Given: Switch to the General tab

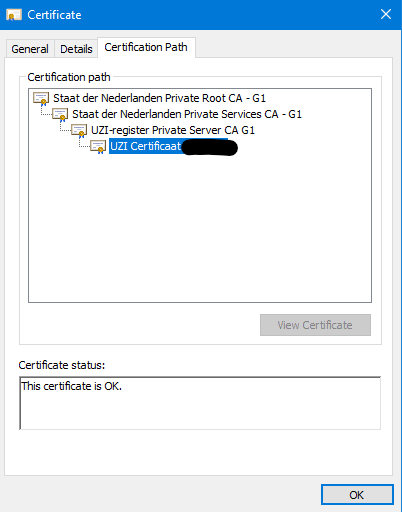Looking at the screenshot, I should pyautogui.click(x=30, y=49).
